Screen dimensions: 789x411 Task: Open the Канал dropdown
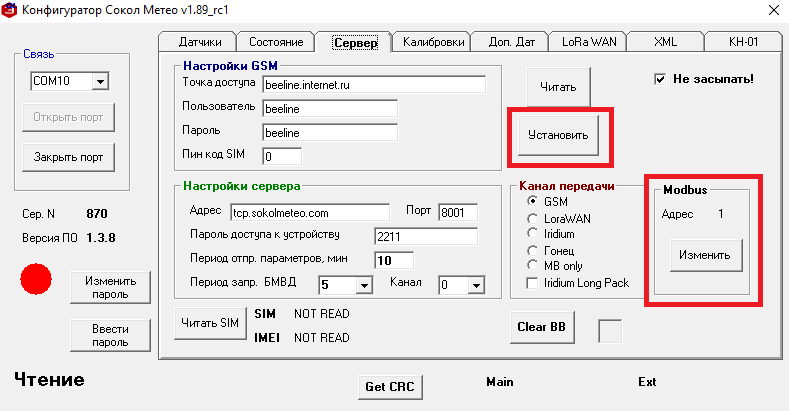click(x=476, y=285)
